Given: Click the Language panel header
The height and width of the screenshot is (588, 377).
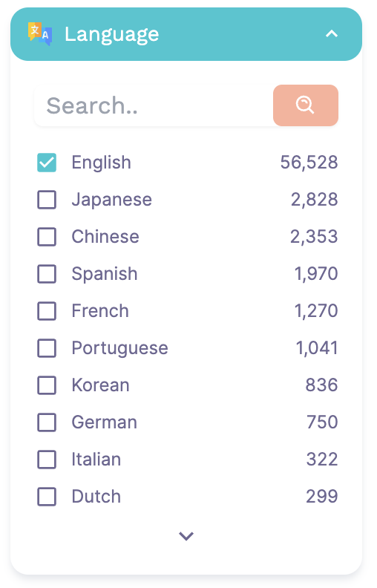Looking at the screenshot, I should [186, 34].
